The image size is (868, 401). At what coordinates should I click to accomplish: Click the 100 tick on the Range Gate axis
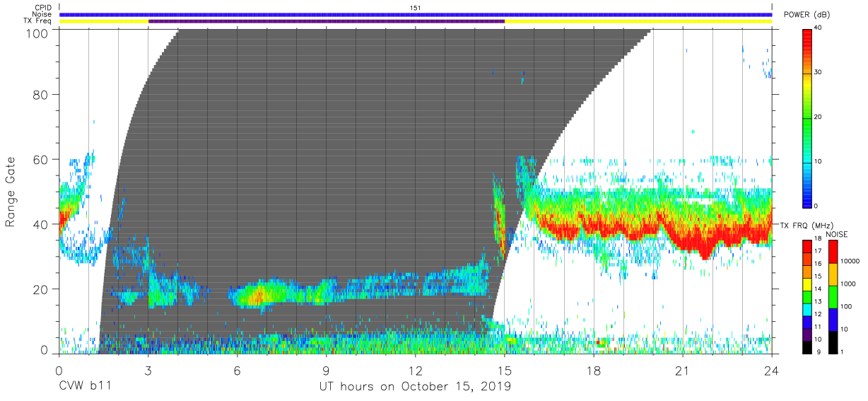[37, 33]
